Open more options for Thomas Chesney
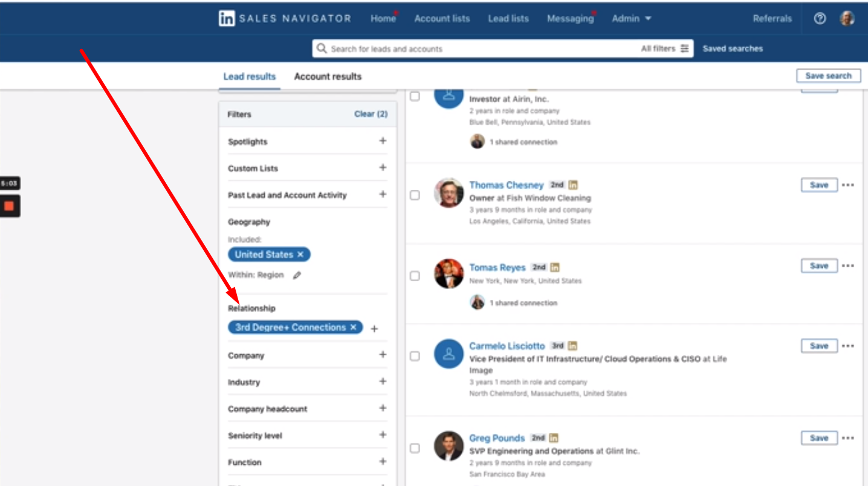This screenshot has height=486, width=868. (x=848, y=185)
